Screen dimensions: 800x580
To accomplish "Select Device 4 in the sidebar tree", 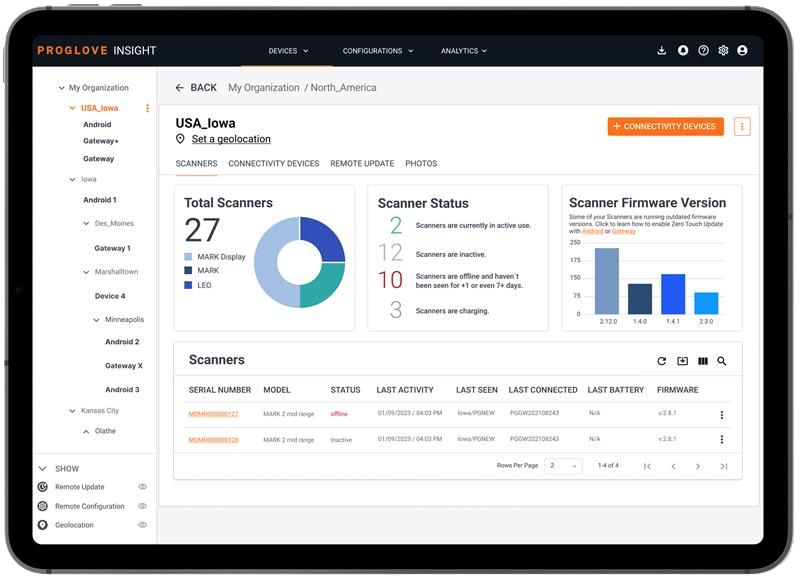I will 110,296.
